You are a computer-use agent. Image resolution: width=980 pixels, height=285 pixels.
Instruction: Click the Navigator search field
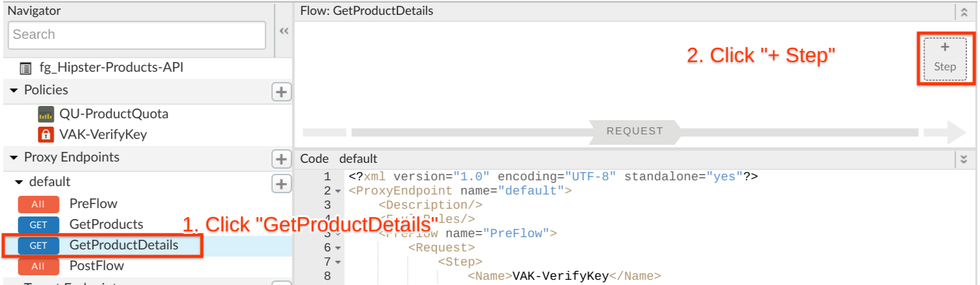point(137,35)
